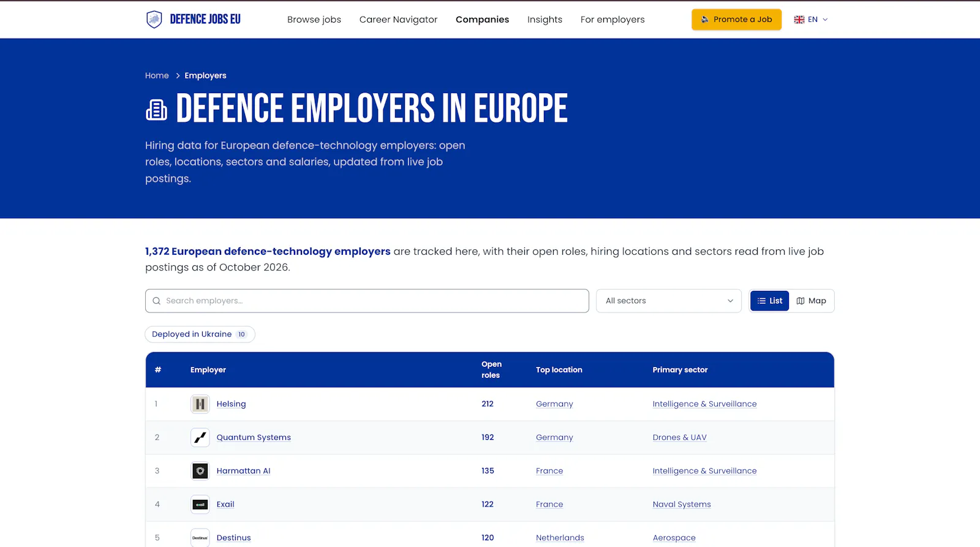Click Germany location in Quantum Systems row
Viewport: 980px width, 547px height.
coord(554,437)
